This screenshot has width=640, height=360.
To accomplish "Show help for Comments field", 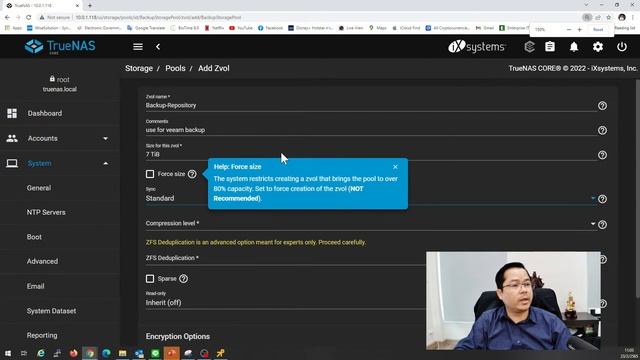I will 602,130.
